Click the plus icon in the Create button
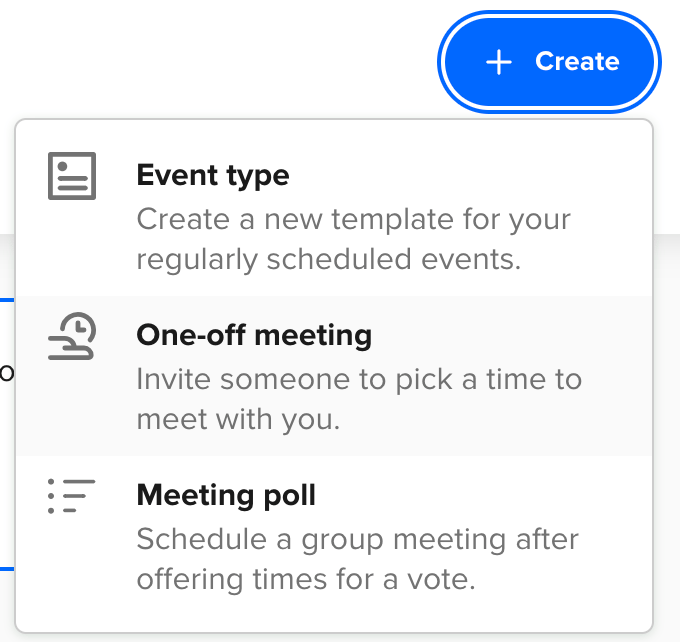This screenshot has height=642, width=680. pyautogui.click(x=498, y=62)
